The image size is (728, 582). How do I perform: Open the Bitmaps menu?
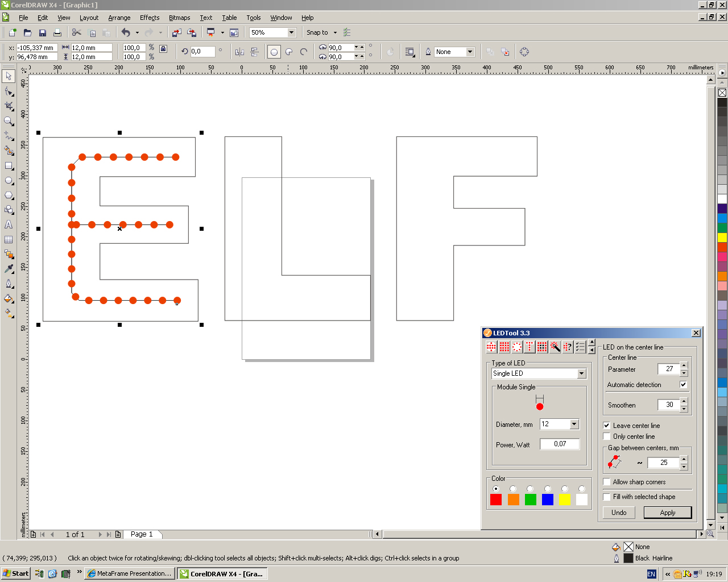[179, 18]
